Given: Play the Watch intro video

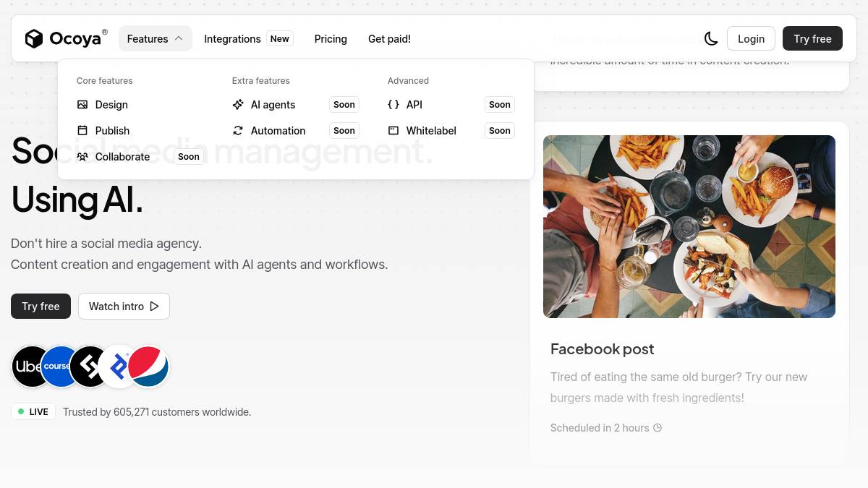Looking at the screenshot, I should click(x=124, y=306).
